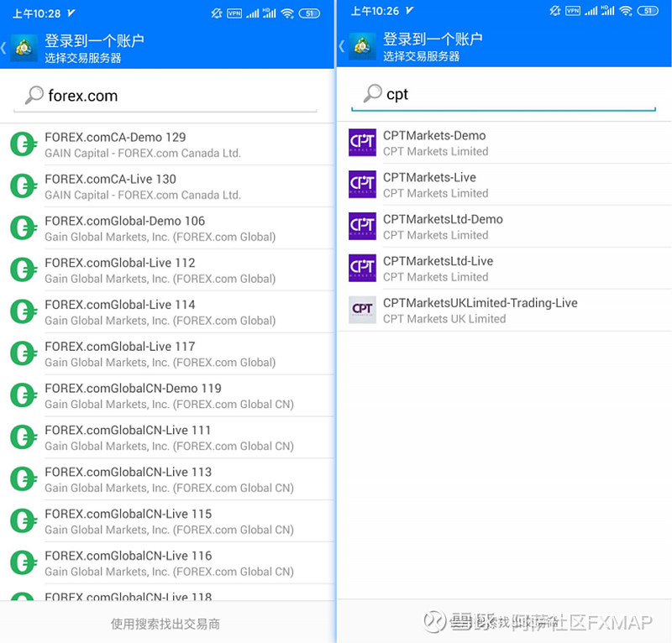
Task: Focus the forex.com search field
Action: [x=165, y=96]
